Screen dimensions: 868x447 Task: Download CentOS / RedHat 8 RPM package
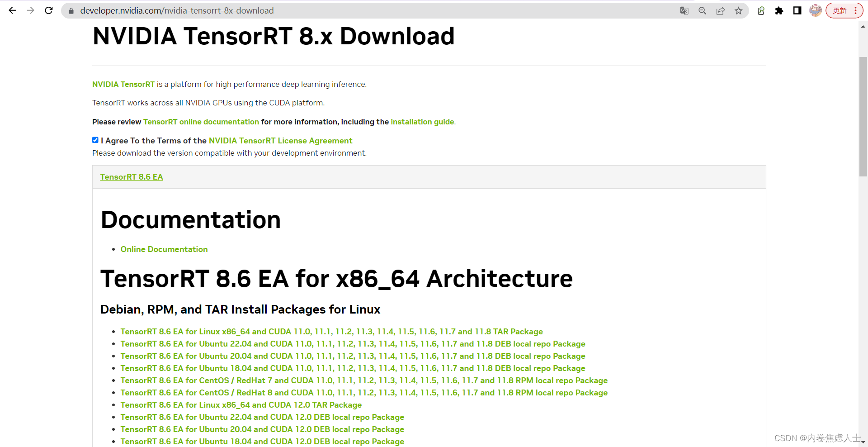[x=364, y=393]
